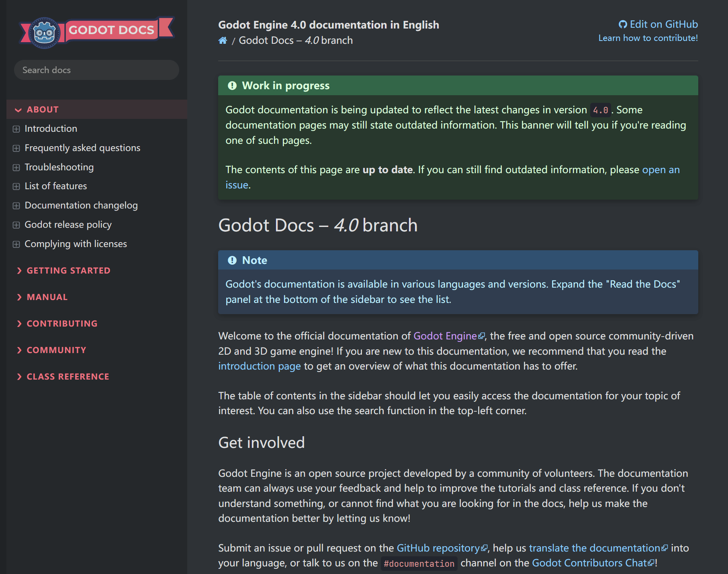728x574 pixels.
Task: Click plus icon beside Godot release policy
Action: click(x=16, y=225)
